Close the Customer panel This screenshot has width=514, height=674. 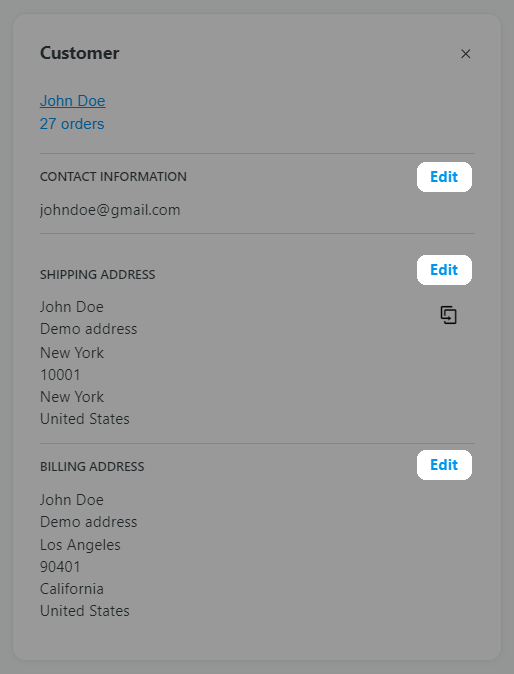[465, 54]
